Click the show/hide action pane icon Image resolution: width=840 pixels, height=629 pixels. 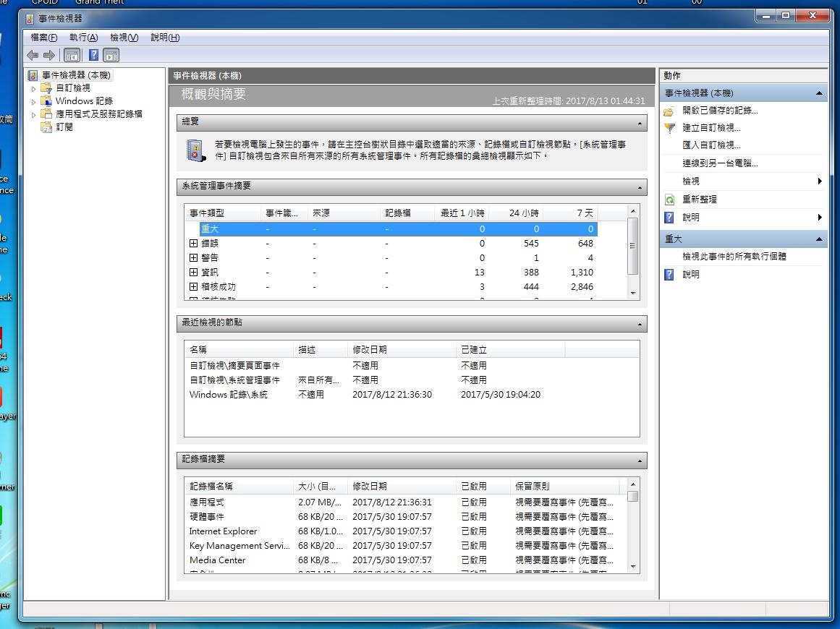point(111,55)
